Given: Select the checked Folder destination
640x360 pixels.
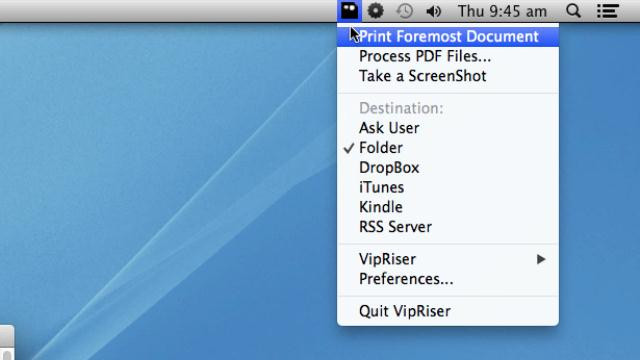Looking at the screenshot, I should click(448, 148).
